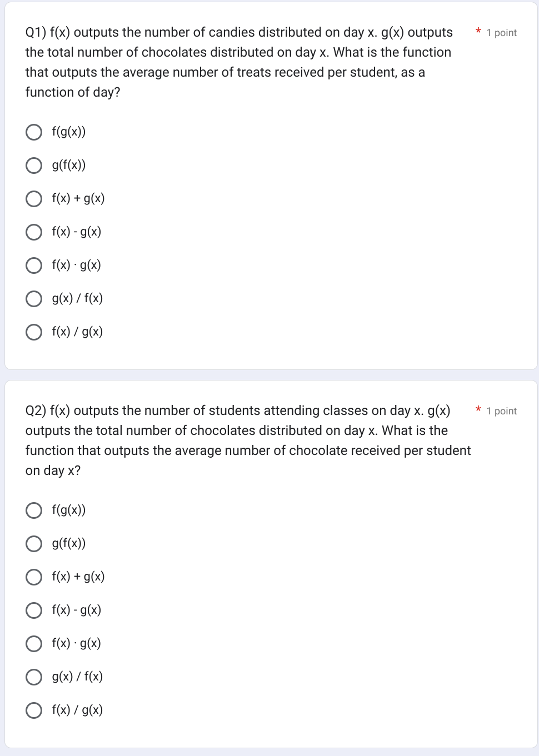
Task: Select f(x) · g(x) answer in Q2
Action: coord(34,643)
